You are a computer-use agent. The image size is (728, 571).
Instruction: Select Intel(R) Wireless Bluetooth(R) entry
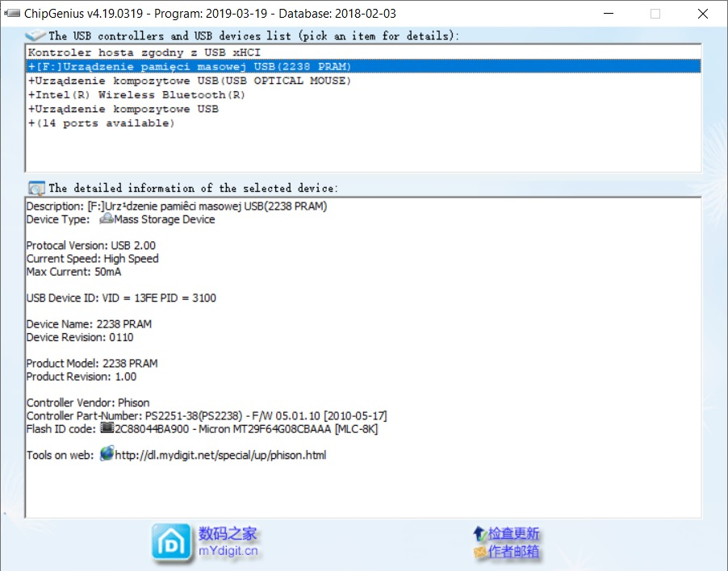coord(363,94)
